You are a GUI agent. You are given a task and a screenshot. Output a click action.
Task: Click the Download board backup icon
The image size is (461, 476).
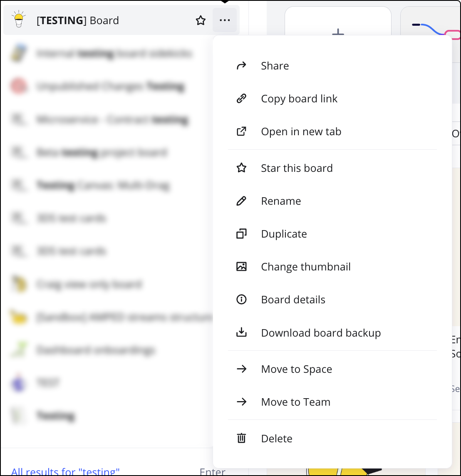coord(241,332)
